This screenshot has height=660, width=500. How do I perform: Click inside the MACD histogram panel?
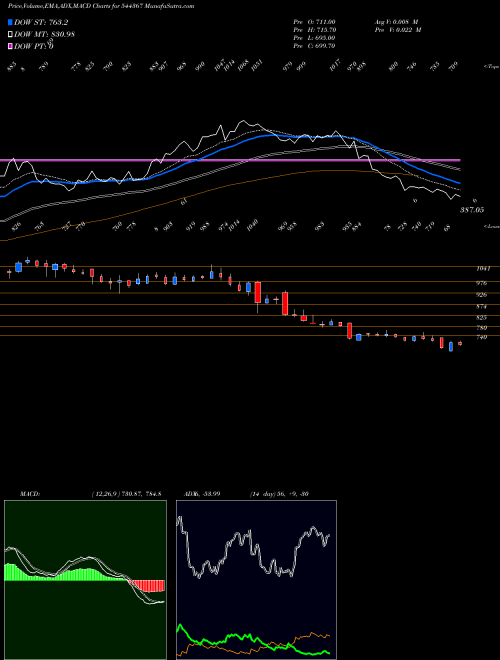(85, 580)
